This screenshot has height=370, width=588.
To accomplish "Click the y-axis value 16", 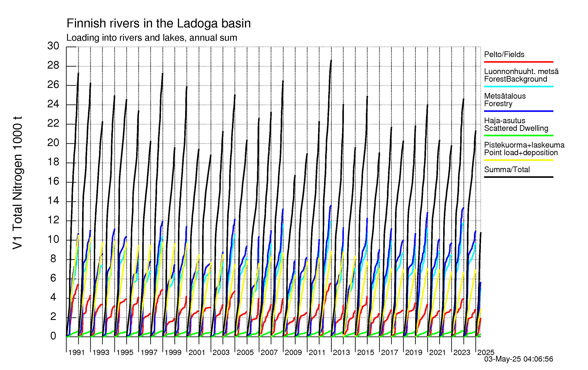I will [53, 181].
